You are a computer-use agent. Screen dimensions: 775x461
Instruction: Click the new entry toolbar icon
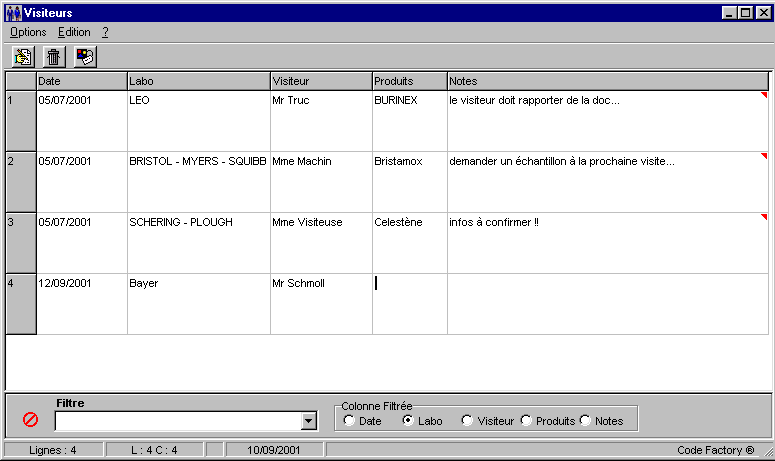[x=23, y=57]
